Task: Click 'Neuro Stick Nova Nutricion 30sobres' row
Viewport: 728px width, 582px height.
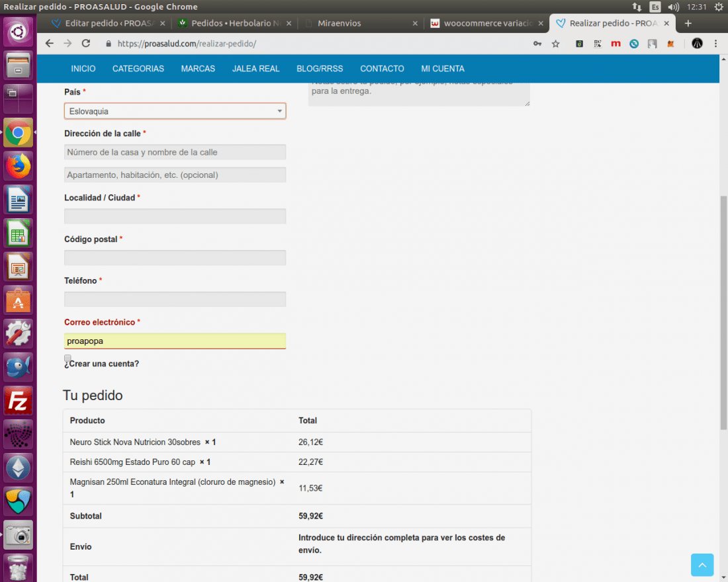Action: (x=297, y=442)
